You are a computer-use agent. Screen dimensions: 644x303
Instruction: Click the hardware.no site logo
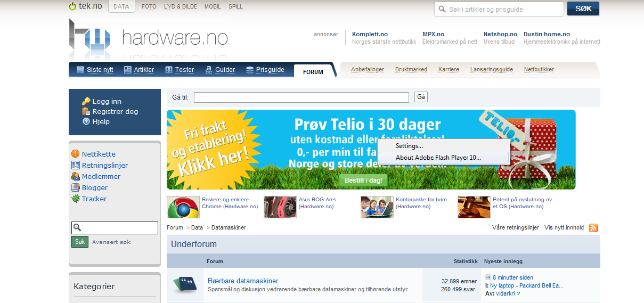[148, 37]
